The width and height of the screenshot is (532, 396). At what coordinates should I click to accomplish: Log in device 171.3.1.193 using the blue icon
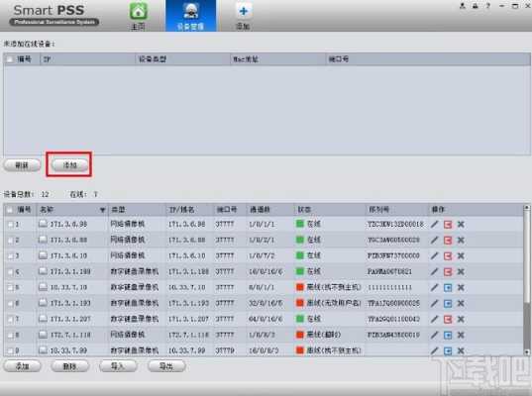[448, 303]
